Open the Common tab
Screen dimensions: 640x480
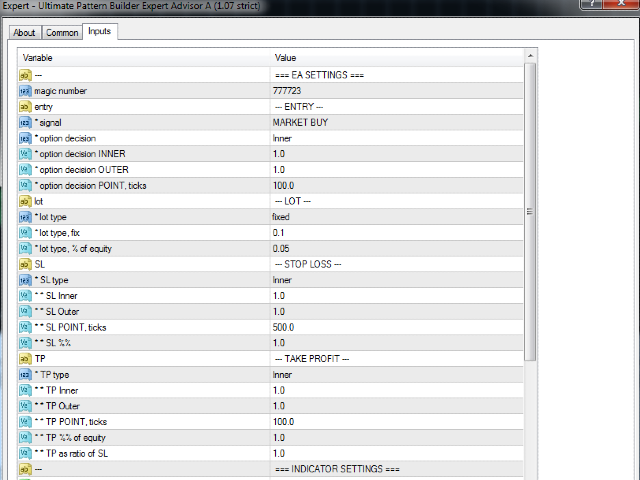pyautogui.click(x=62, y=33)
